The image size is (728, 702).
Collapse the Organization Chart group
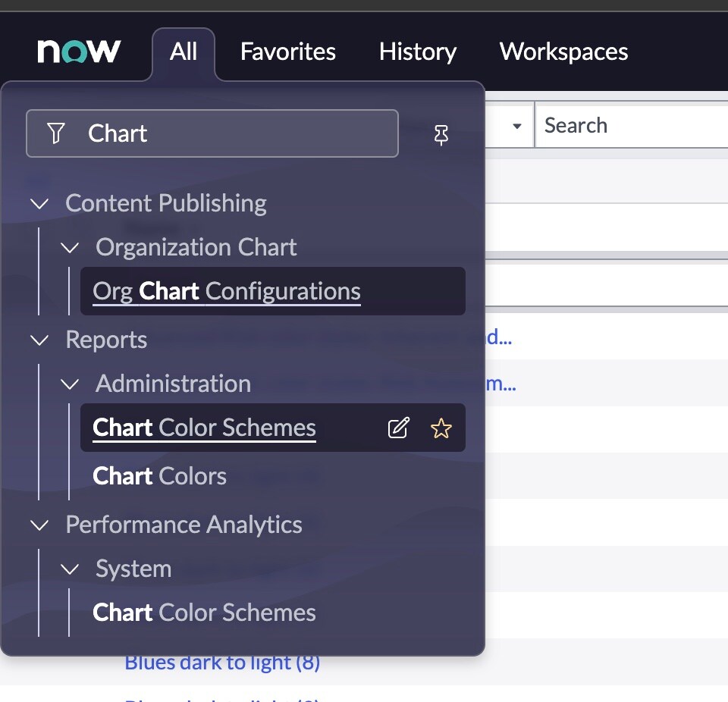(x=70, y=247)
